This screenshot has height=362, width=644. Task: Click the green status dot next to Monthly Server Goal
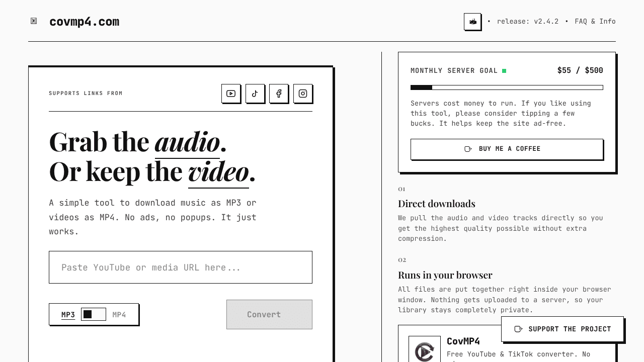pos(504,71)
